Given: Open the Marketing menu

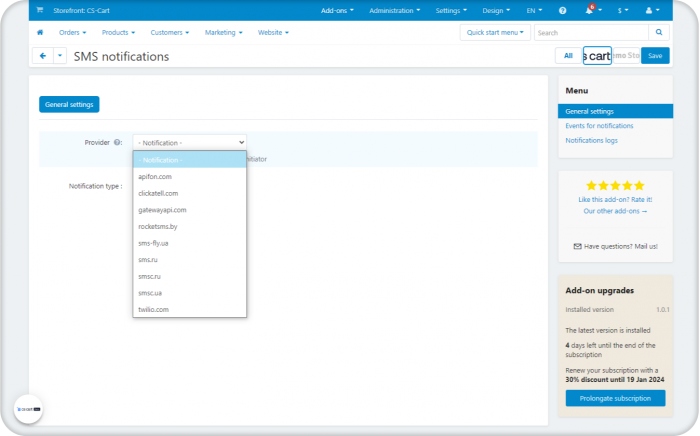Looking at the screenshot, I should pyautogui.click(x=224, y=33).
